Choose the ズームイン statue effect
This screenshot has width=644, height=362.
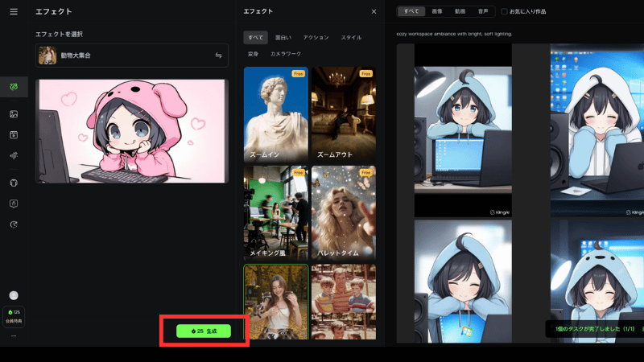276,114
